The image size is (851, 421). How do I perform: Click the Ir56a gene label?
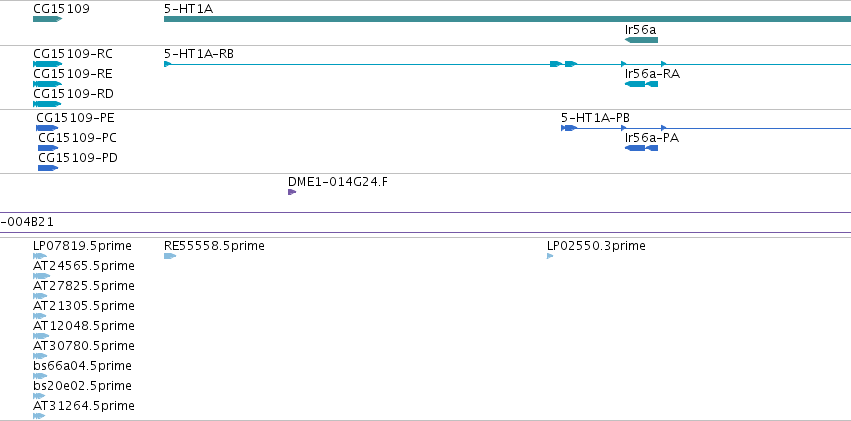click(x=640, y=29)
